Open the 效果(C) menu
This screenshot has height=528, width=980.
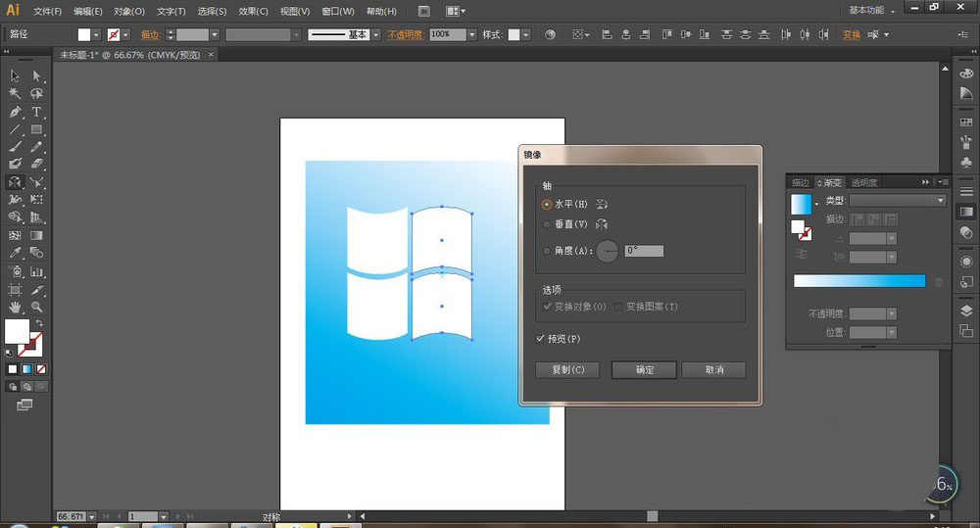(253, 11)
